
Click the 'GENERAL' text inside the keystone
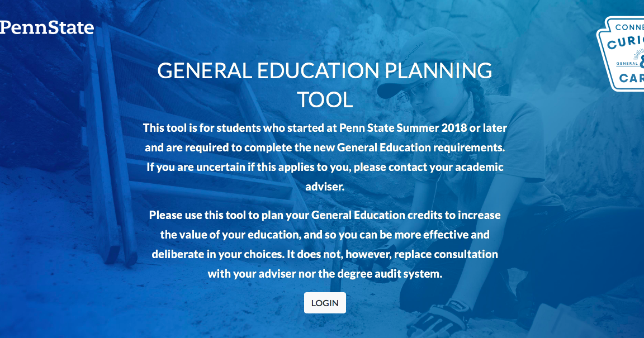[627, 63]
